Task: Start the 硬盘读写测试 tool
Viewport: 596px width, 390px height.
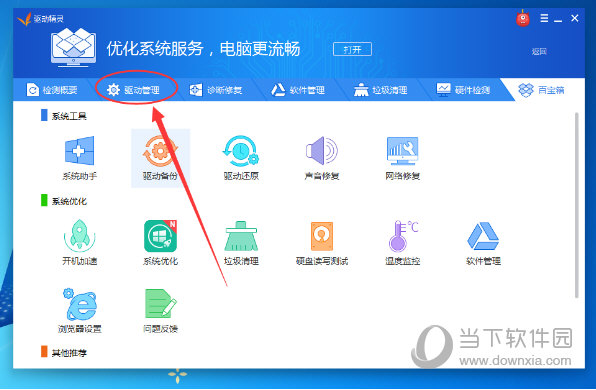Action: [x=322, y=243]
